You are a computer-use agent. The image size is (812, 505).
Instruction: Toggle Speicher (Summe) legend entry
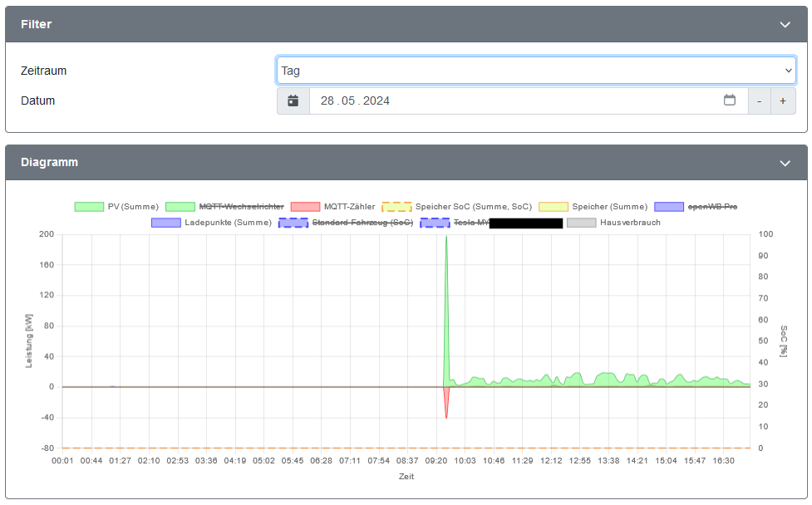pos(593,207)
